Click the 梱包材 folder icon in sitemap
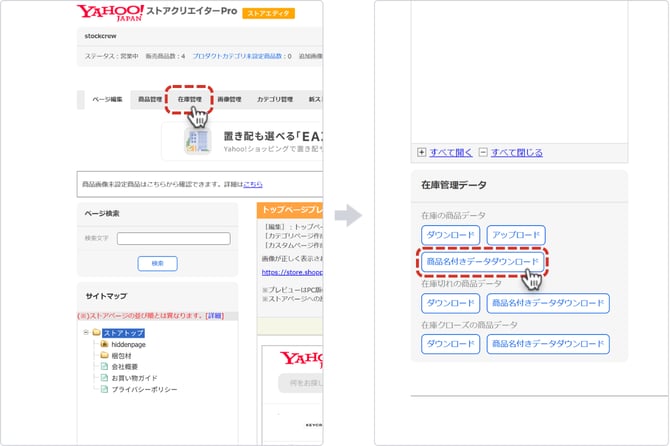670x446 pixels. [103, 355]
